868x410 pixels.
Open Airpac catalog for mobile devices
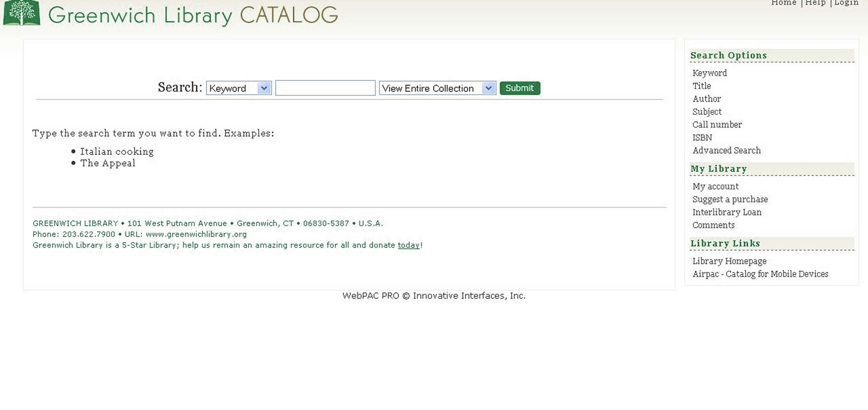[761, 274]
